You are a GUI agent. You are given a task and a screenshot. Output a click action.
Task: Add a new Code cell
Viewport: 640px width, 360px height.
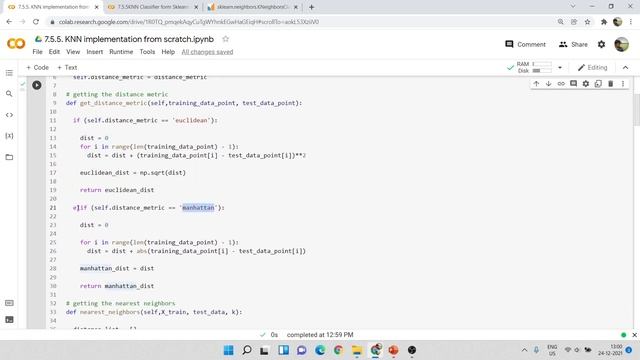click(37, 67)
